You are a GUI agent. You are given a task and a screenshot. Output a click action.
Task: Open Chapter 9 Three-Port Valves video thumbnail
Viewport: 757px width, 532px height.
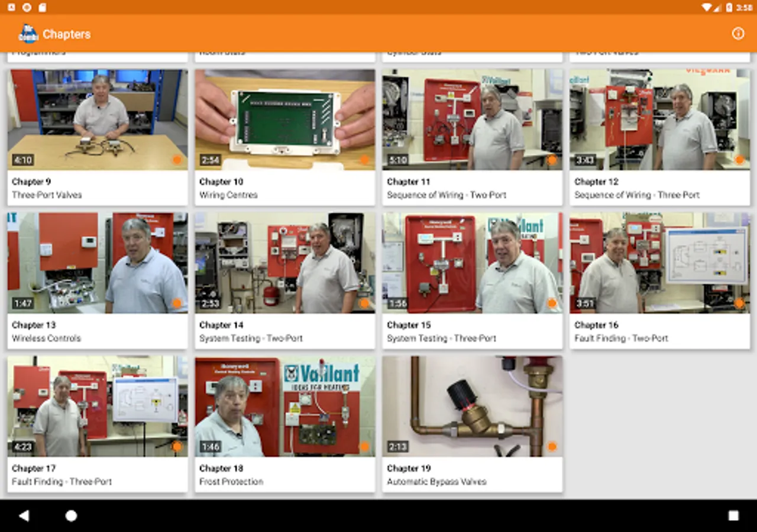coord(98,120)
